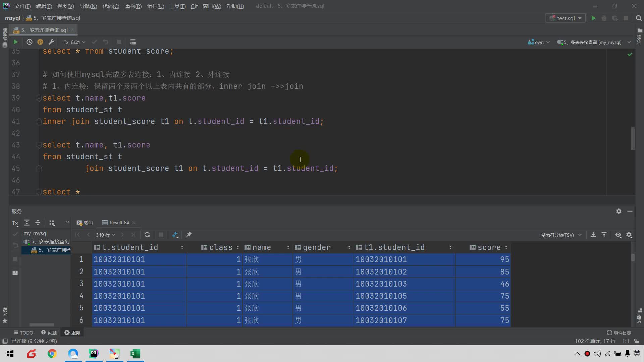This screenshot has height=362, width=644.
Task: Toggle favorites star on left stripe
Action: pyautogui.click(x=5, y=321)
